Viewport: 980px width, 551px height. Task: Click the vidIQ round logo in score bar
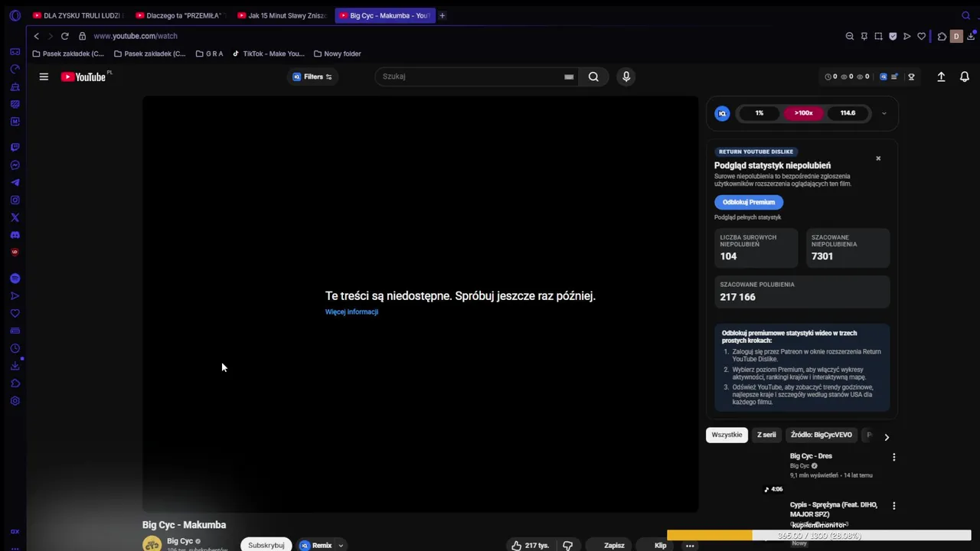[722, 113]
